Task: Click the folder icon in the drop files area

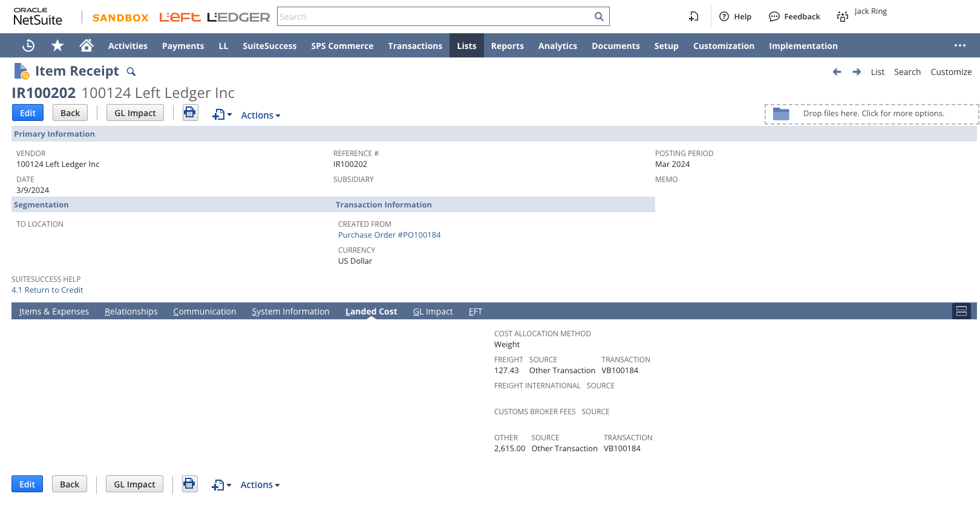Action: (782, 114)
